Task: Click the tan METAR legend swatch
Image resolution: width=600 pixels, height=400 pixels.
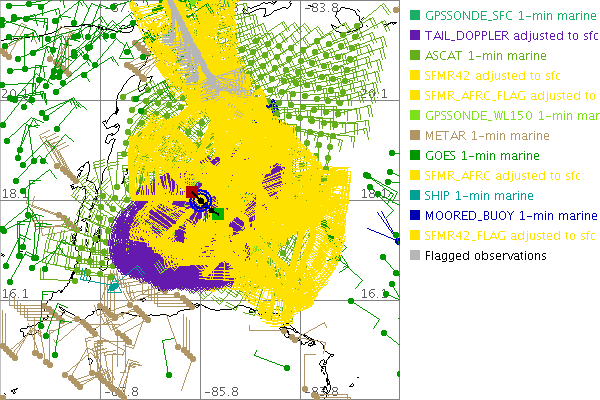Action: [415, 136]
